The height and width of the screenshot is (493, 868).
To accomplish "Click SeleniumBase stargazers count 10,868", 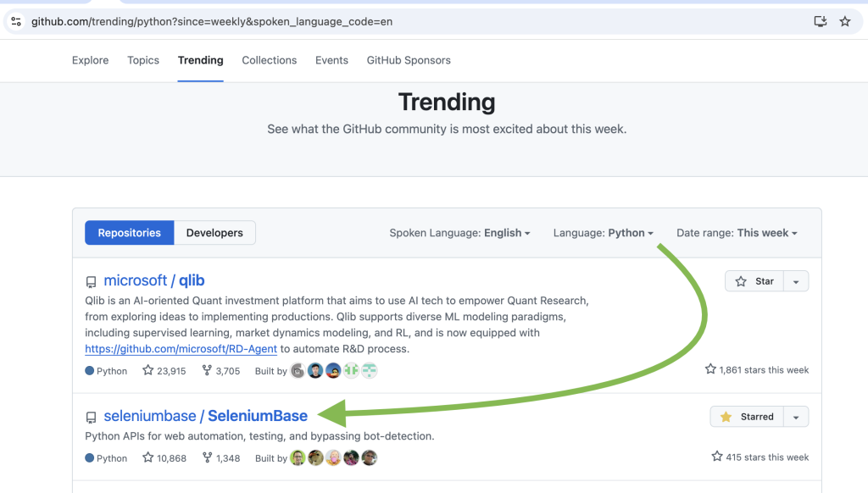I will coord(164,458).
